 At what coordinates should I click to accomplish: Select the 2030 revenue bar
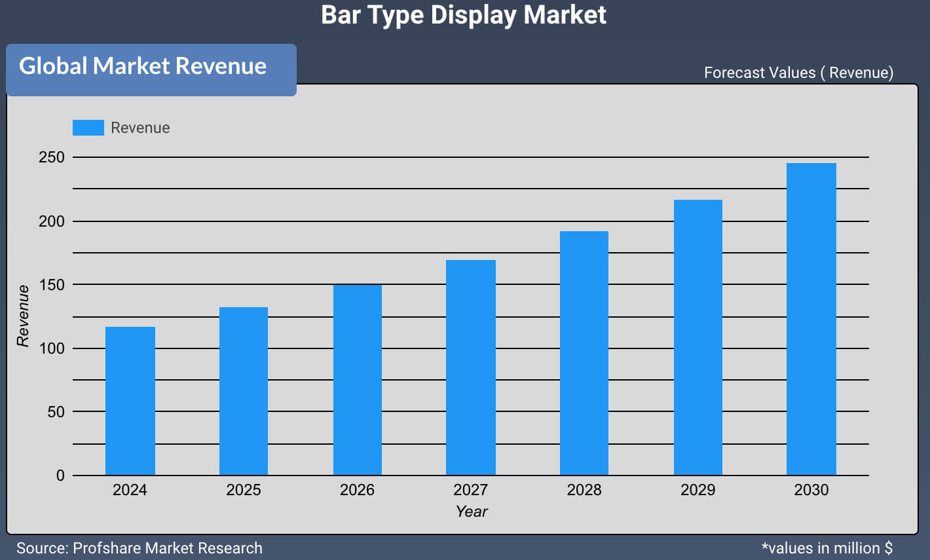point(811,319)
